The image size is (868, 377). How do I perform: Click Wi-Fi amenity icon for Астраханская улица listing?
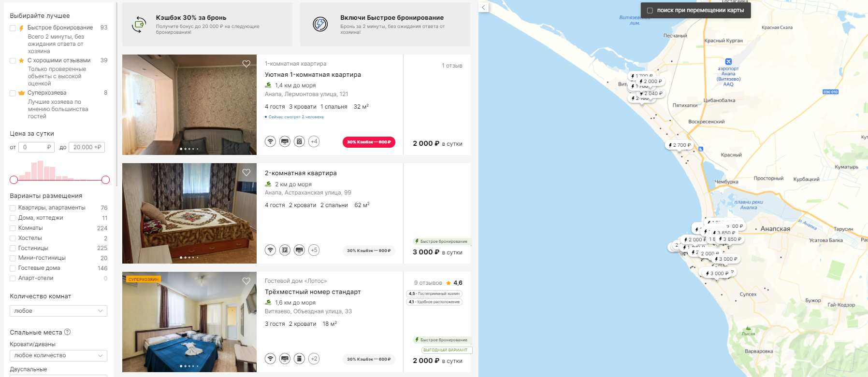pos(271,250)
